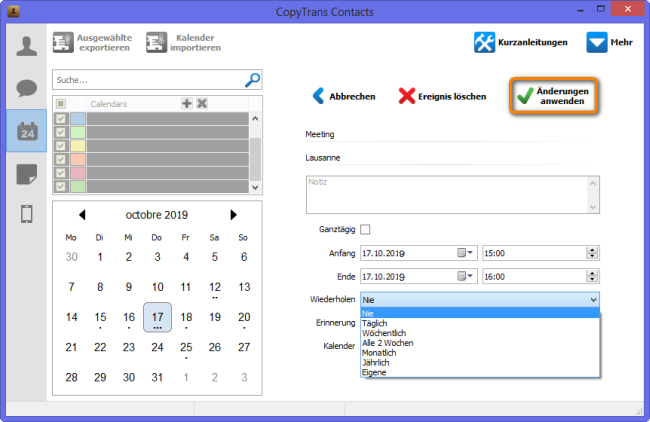The width and height of the screenshot is (650, 422).
Task: Toggle the Ganztägig checkbox
Action: (x=365, y=229)
